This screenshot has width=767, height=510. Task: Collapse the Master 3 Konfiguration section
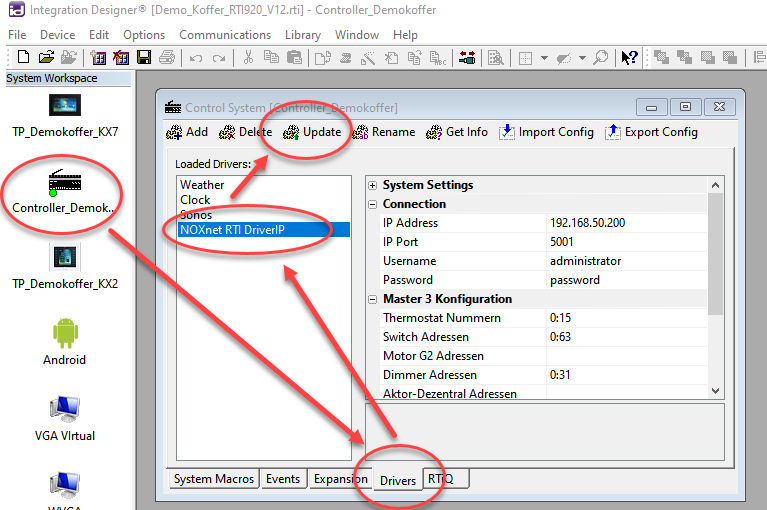(373, 299)
